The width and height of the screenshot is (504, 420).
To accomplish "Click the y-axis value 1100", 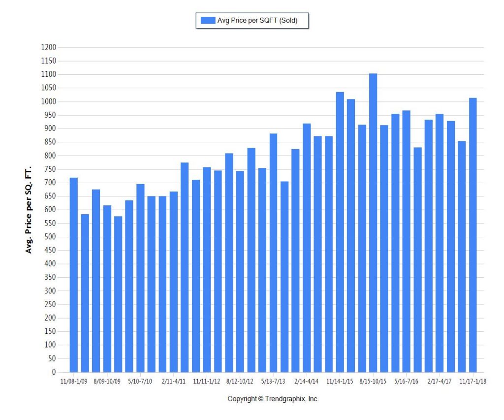I will (x=49, y=74).
